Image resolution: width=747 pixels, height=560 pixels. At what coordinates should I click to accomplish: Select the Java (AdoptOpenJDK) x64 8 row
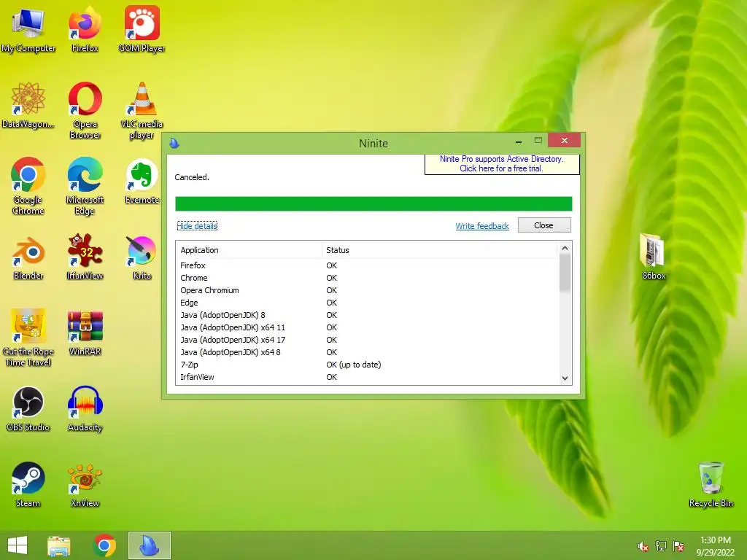(x=367, y=352)
